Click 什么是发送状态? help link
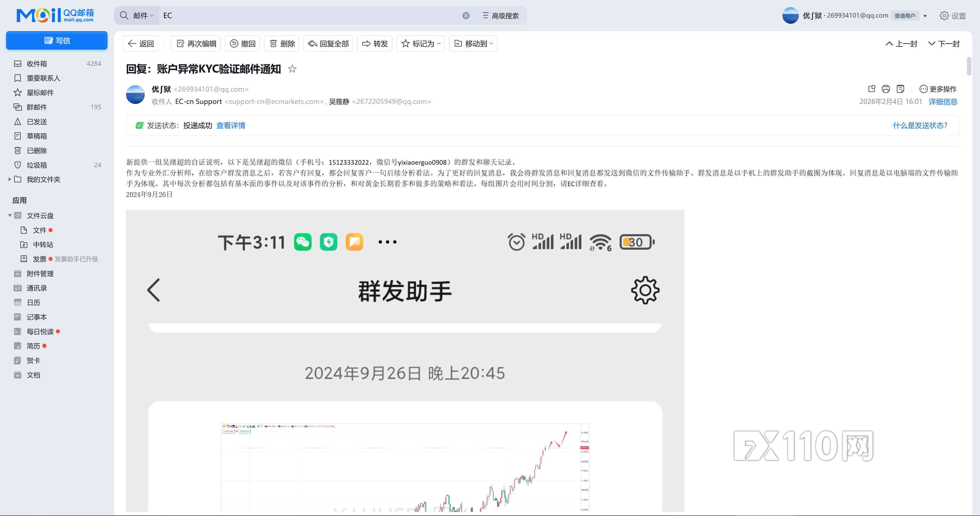The width and height of the screenshot is (980, 516). 920,125
